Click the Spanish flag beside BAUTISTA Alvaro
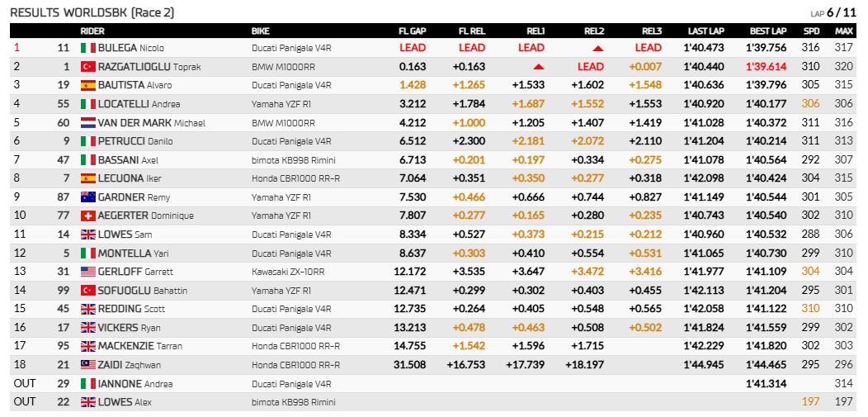Image resolution: width=868 pixels, height=417 pixels. coord(88,85)
